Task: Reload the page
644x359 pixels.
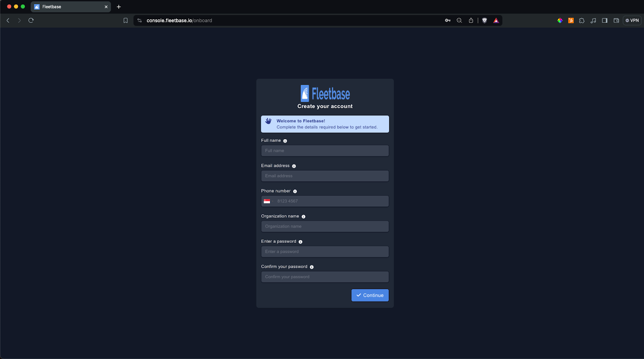Action: pyautogui.click(x=31, y=21)
